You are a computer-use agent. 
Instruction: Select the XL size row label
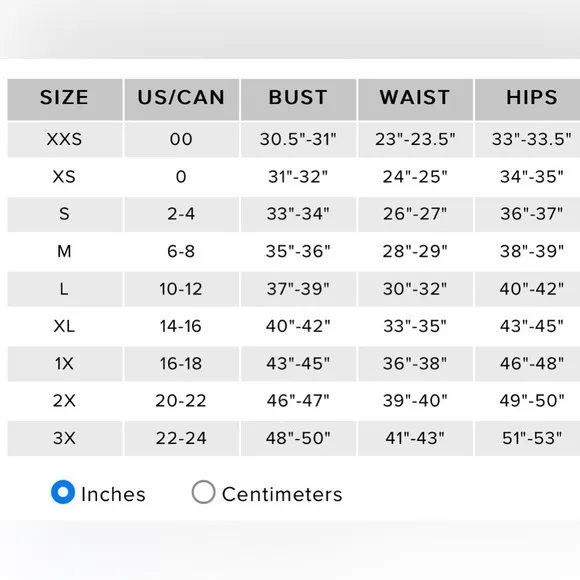[x=65, y=326]
